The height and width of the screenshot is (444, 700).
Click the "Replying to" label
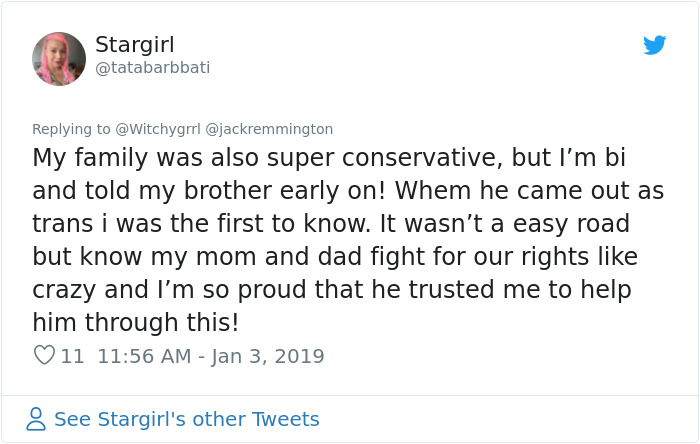71,129
